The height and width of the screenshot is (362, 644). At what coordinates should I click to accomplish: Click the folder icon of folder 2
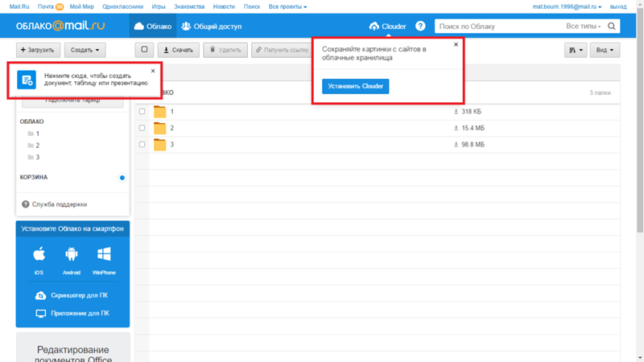click(x=159, y=128)
